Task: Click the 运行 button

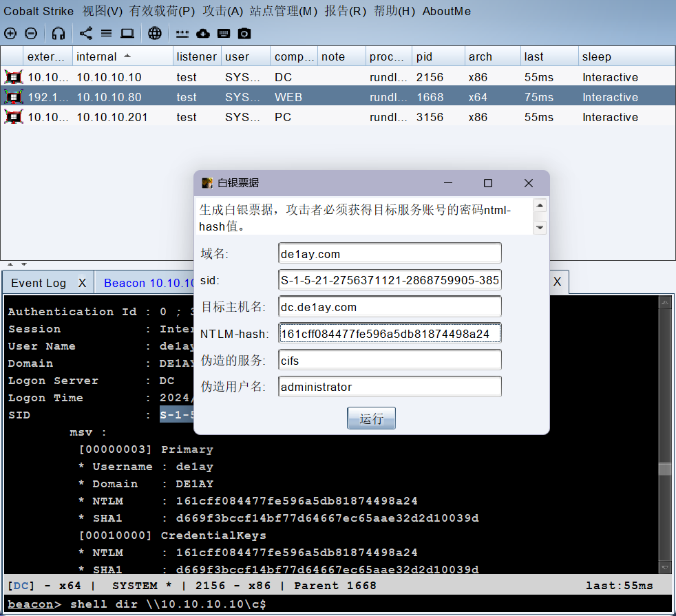Action: pyautogui.click(x=371, y=418)
